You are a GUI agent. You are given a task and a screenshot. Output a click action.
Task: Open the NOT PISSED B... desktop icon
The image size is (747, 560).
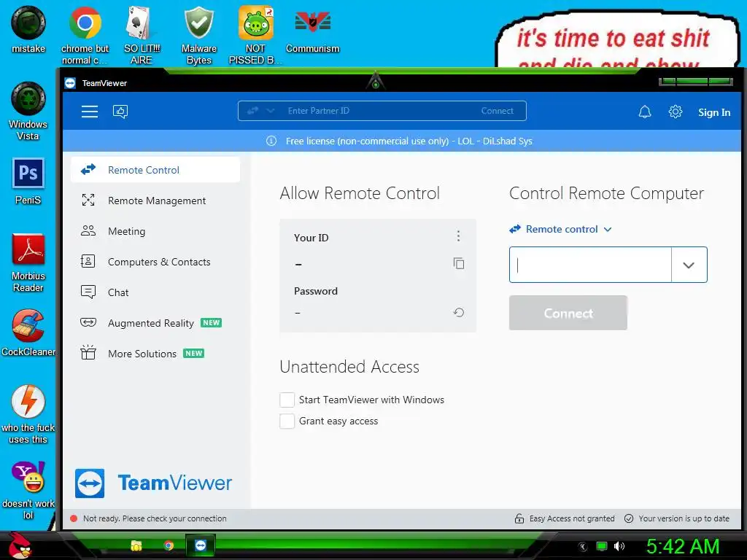pos(255,35)
